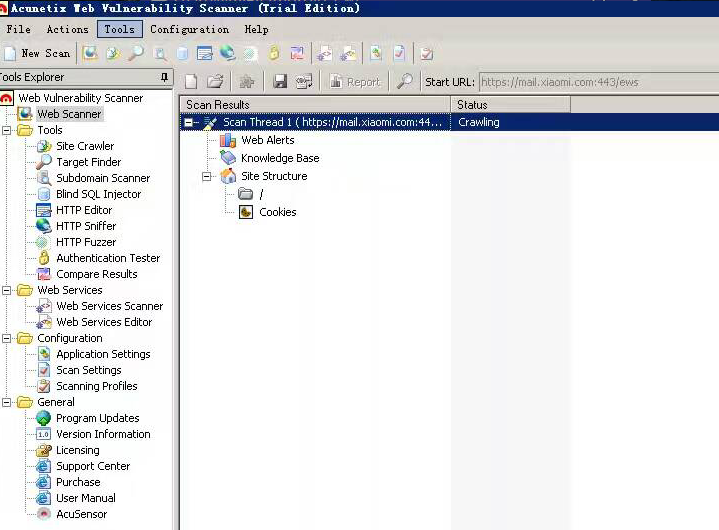719x530 pixels.
Task: Select Application Settings in the tree
Action: point(103,354)
